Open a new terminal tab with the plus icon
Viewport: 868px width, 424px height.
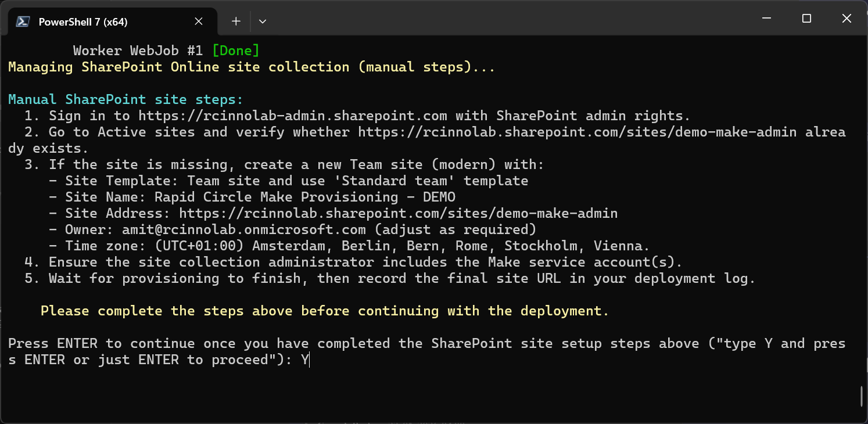click(236, 20)
